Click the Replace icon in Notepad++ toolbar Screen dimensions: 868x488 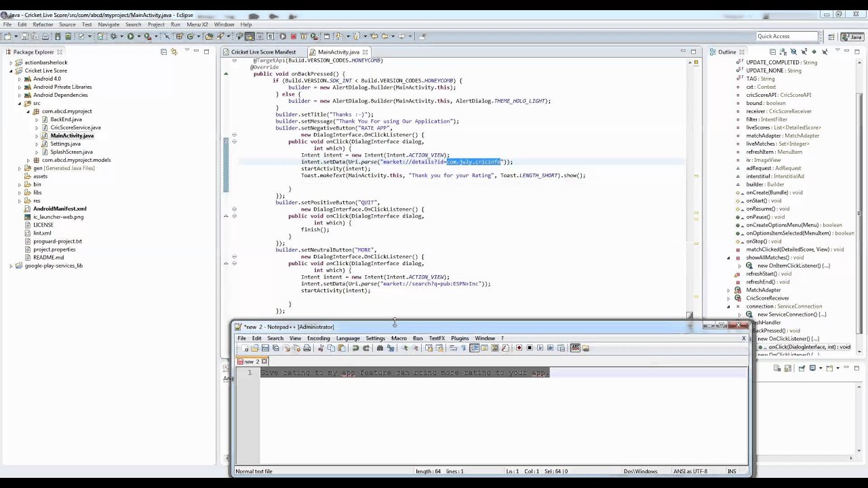pos(391,348)
